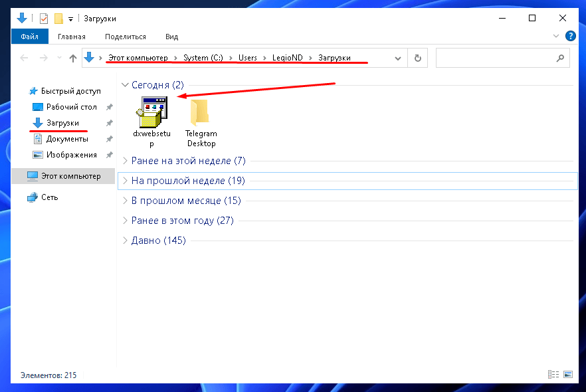Image resolution: width=586 pixels, height=392 pixels.
Task: Open the 'Файл' menu tab
Action: pos(29,37)
